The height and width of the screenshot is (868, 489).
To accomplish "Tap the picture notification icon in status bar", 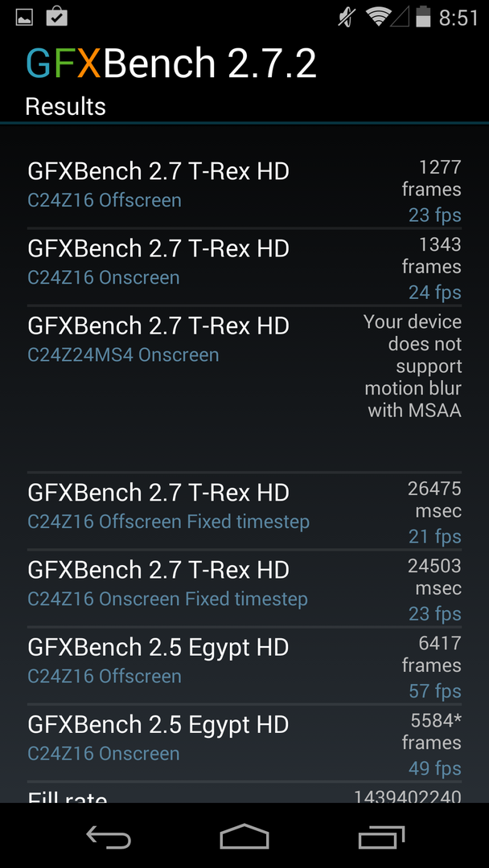I will pos(24,16).
